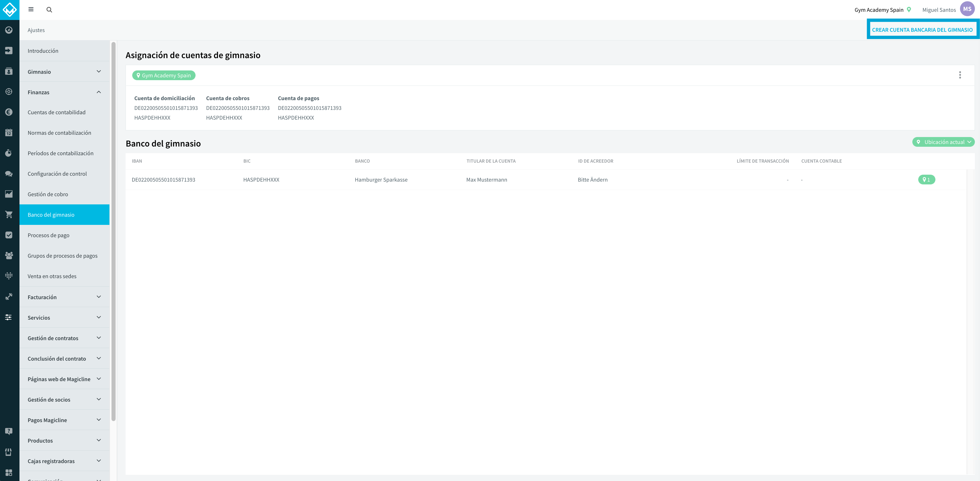Click the Gym Academy Spain location tag
The width and height of the screenshot is (980, 481).
[164, 75]
